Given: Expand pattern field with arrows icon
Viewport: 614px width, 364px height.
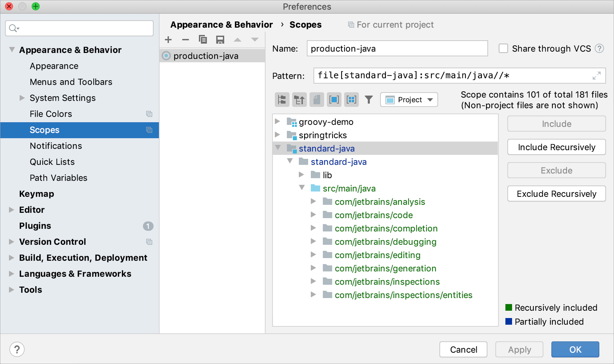Looking at the screenshot, I should tap(597, 76).
